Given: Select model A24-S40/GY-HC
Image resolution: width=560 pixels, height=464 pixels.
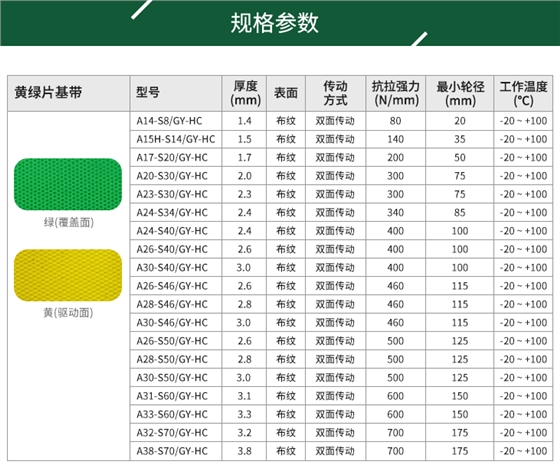Looking at the screenshot, I should pos(172,231).
